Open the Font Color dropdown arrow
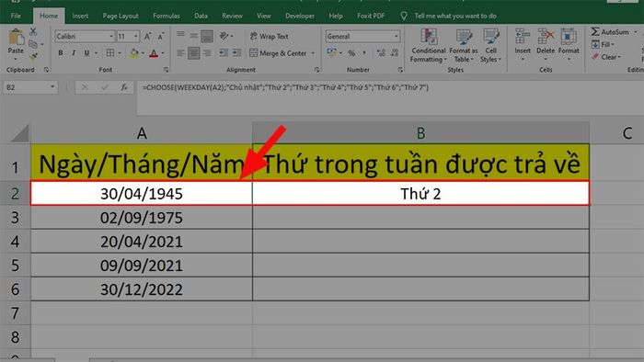The height and width of the screenshot is (362, 644). [163, 53]
